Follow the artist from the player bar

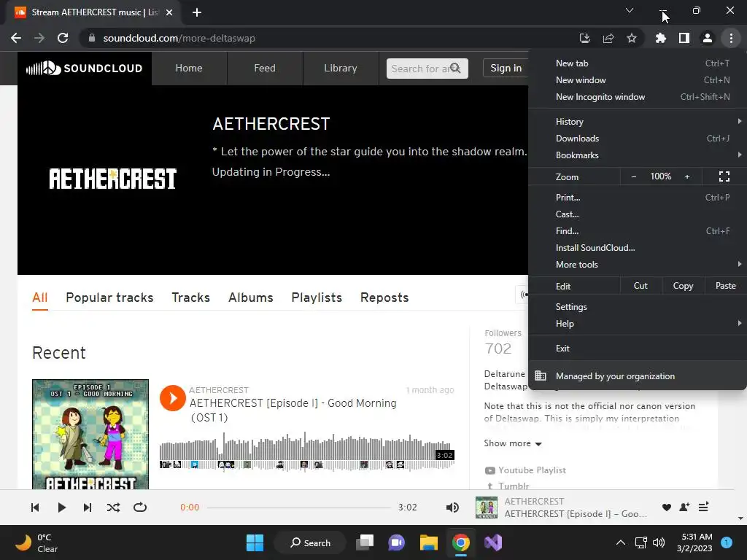click(684, 507)
